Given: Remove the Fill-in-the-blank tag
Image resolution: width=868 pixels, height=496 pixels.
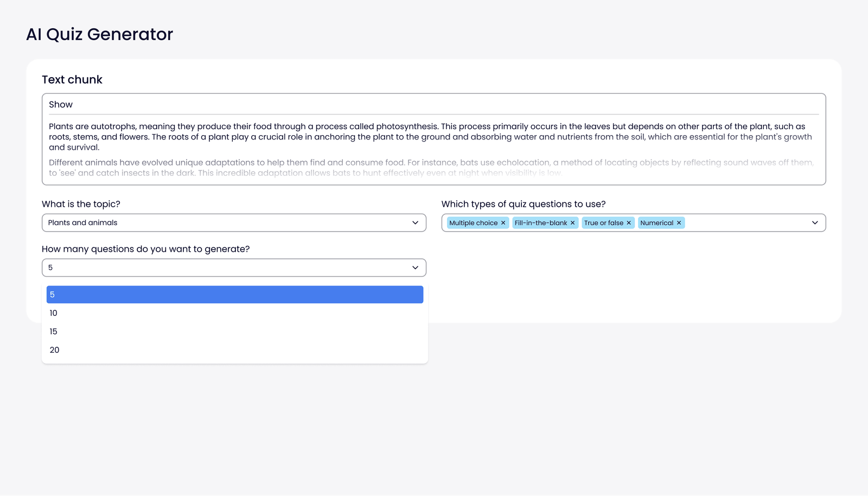Looking at the screenshot, I should tap(572, 223).
